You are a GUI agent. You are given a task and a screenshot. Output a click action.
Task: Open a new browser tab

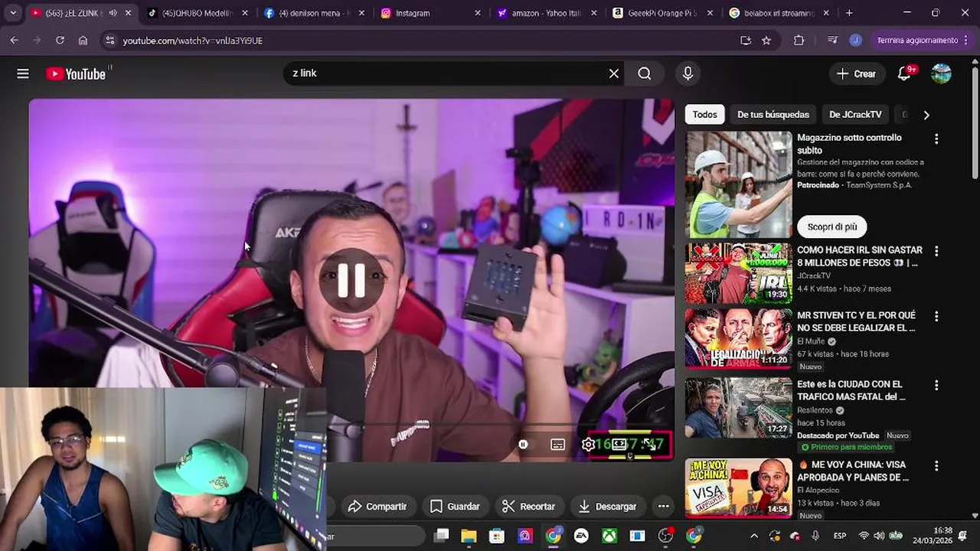click(x=849, y=13)
